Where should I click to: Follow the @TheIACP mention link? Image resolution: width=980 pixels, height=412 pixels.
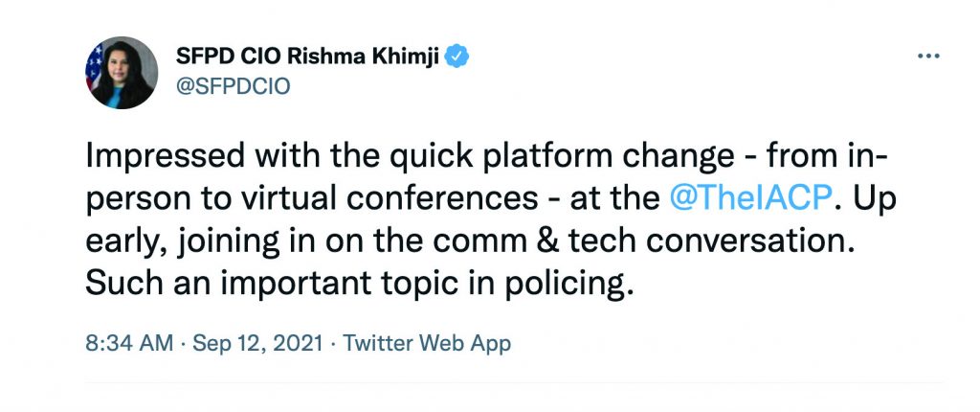(754, 199)
